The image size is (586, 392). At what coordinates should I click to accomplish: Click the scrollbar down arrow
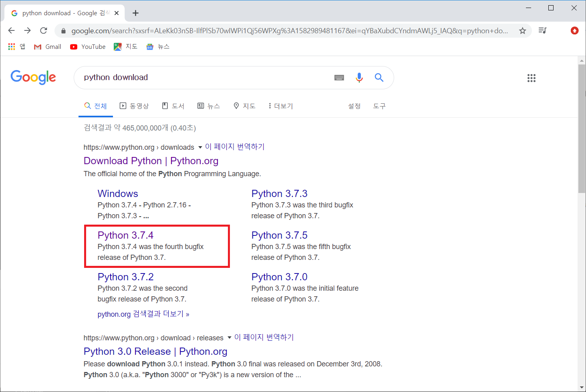pos(582,388)
